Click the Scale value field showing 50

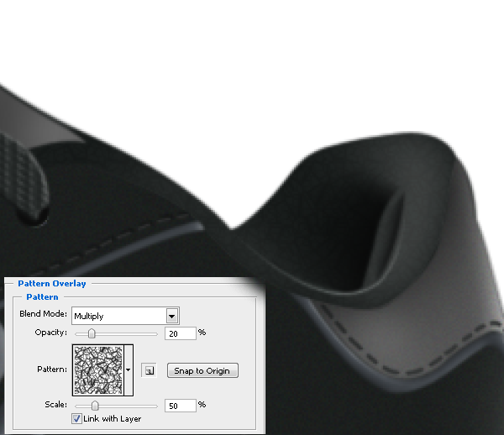pos(181,406)
